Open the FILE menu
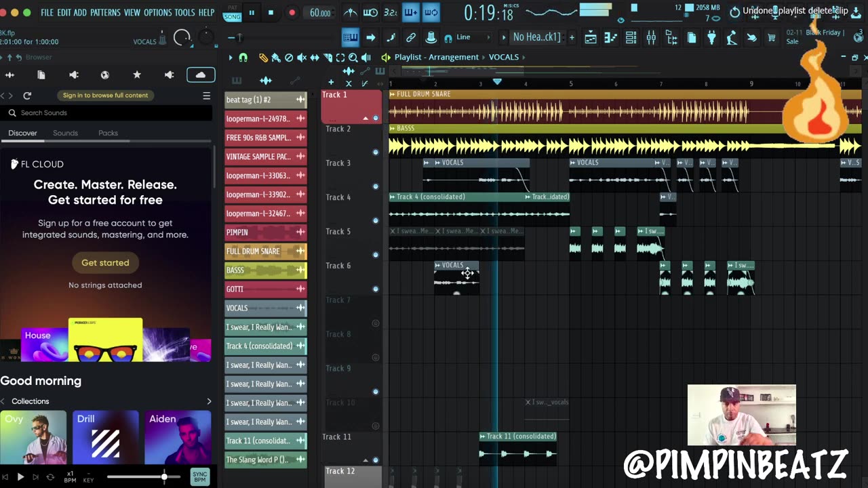The height and width of the screenshot is (488, 868). tap(47, 12)
